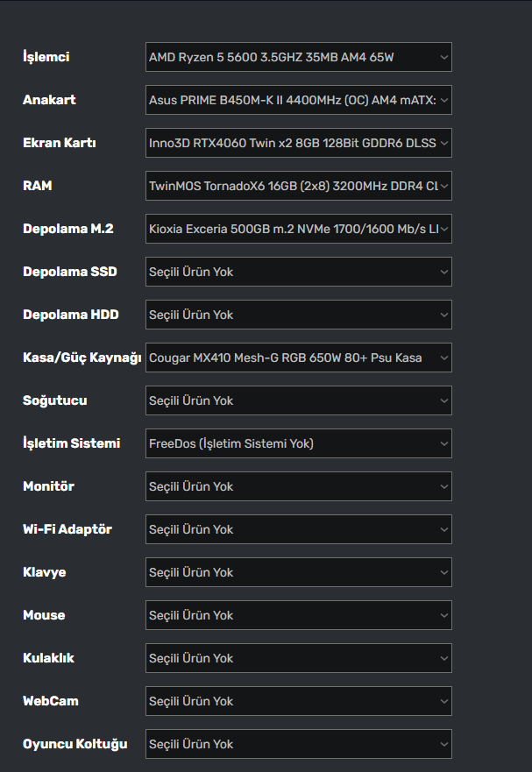The width and height of the screenshot is (532, 772).
Task: Open the Ekran Kartı graphics card dropdown
Action: click(x=298, y=143)
